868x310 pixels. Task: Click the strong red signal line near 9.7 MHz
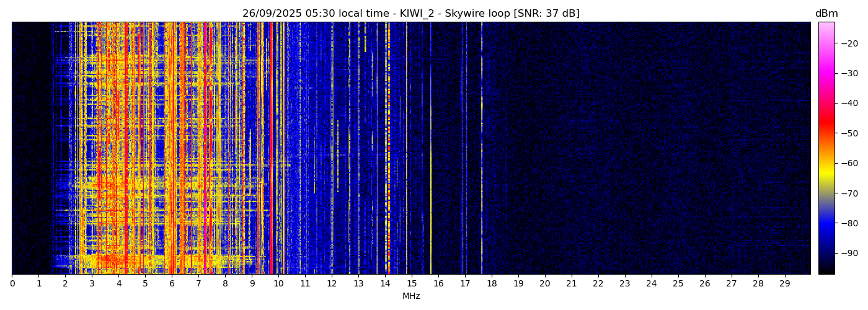point(271,149)
